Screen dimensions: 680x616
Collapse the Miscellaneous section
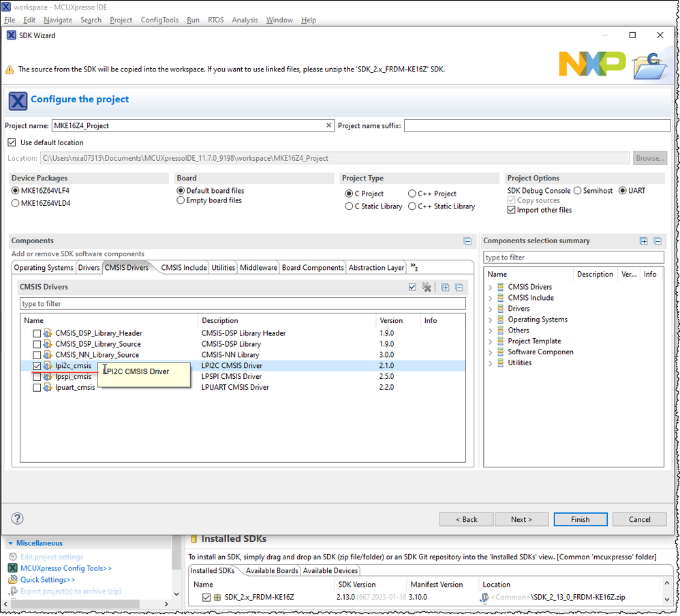tap(10, 542)
